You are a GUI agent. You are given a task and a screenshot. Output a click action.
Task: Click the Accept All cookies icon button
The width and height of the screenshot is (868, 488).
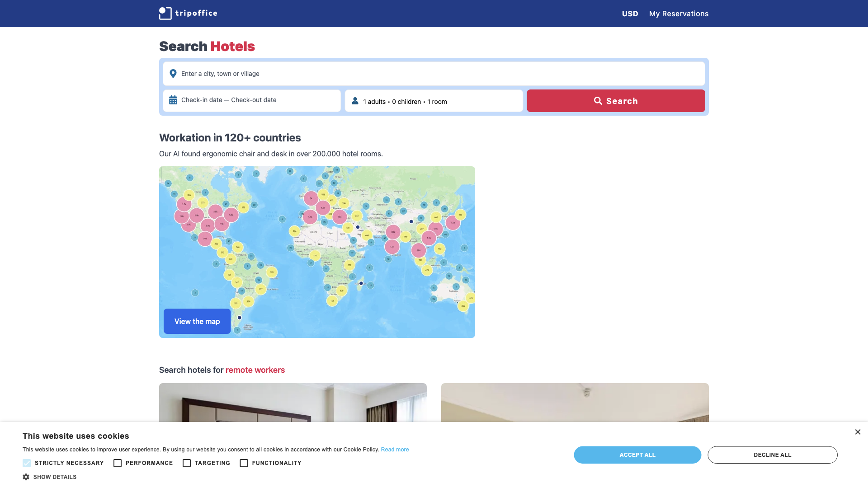pyautogui.click(x=637, y=455)
